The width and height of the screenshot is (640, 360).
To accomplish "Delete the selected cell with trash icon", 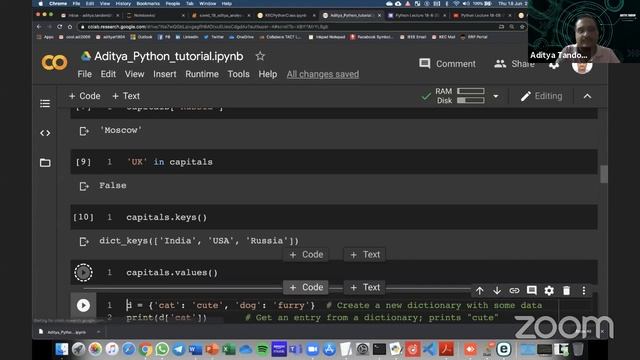I will 567,291.
